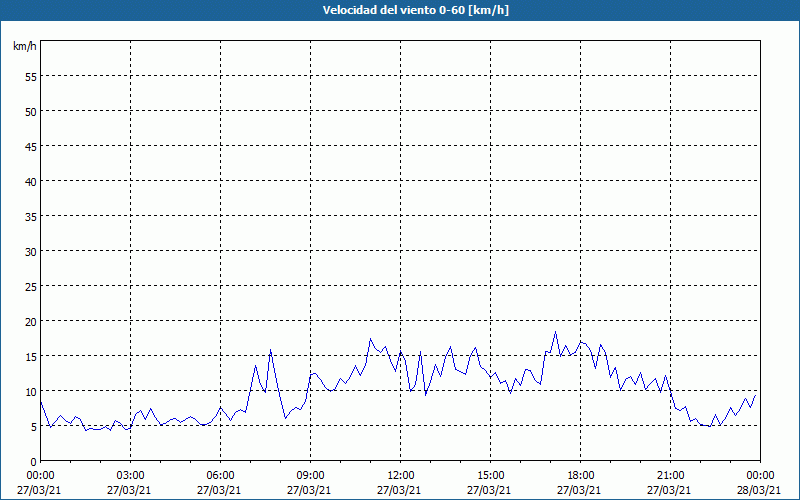Click the 27/03/21 date under 12:00

pyautogui.click(x=399, y=490)
